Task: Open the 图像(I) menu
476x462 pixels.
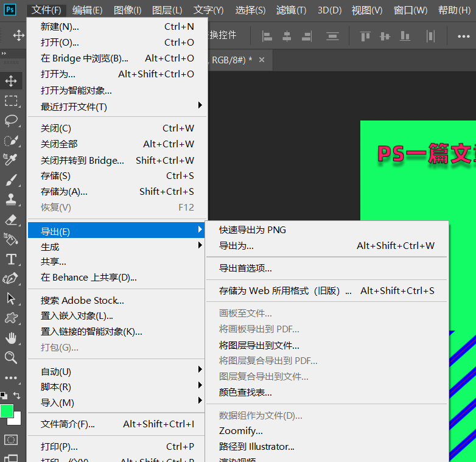Action: tap(127, 10)
